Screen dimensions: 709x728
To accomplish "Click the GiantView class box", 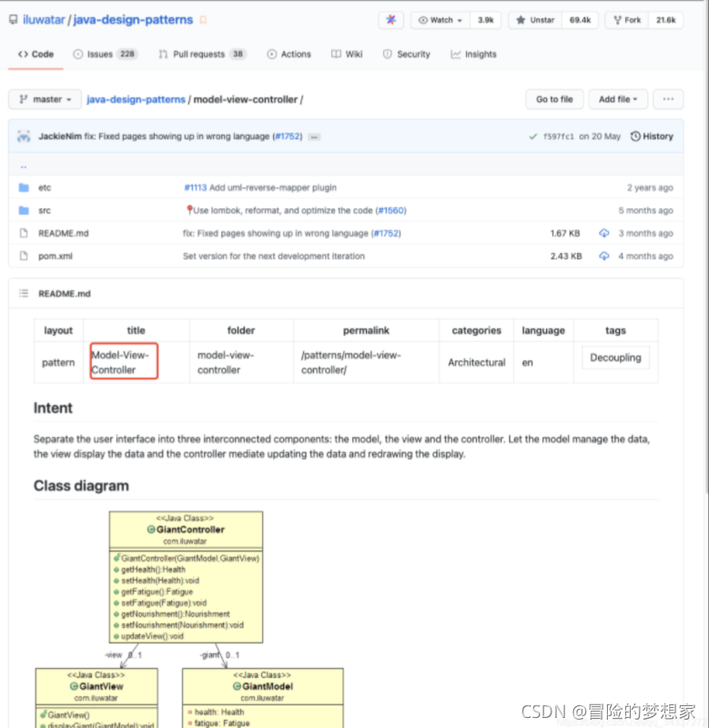I will [96, 698].
